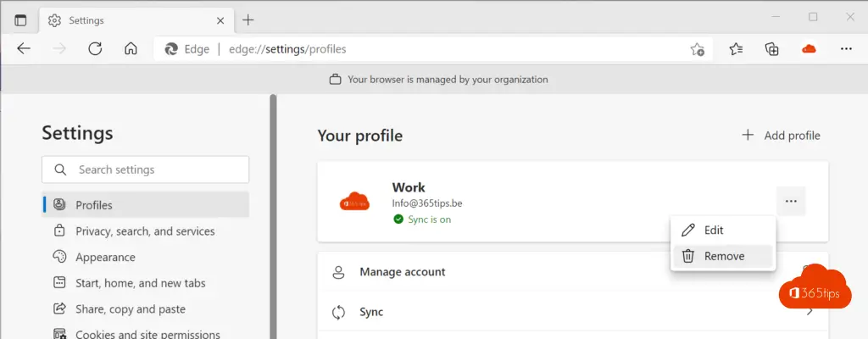Open Edge settings and more menu
868x339 pixels.
tap(846, 49)
